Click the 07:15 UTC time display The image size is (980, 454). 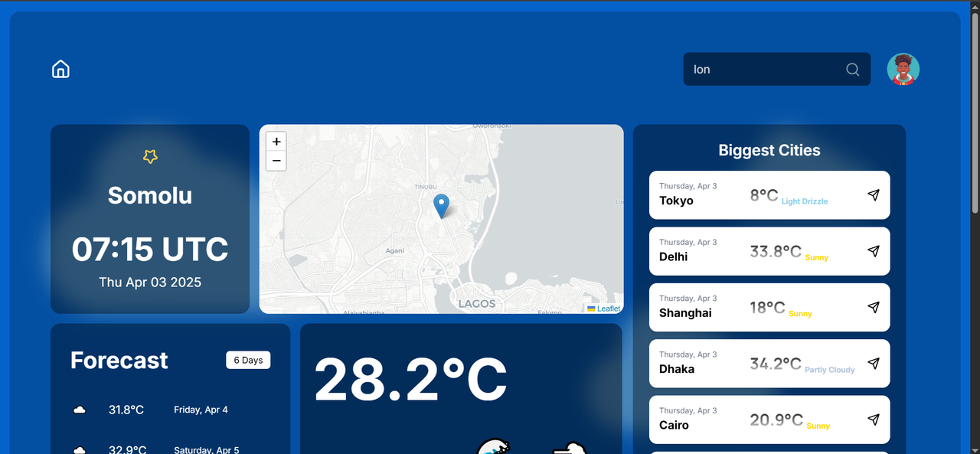[x=150, y=250]
